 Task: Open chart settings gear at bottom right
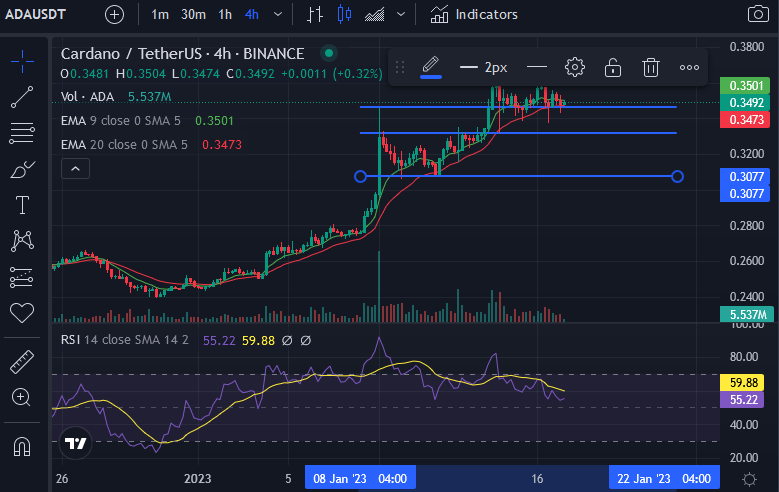coord(749,480)
